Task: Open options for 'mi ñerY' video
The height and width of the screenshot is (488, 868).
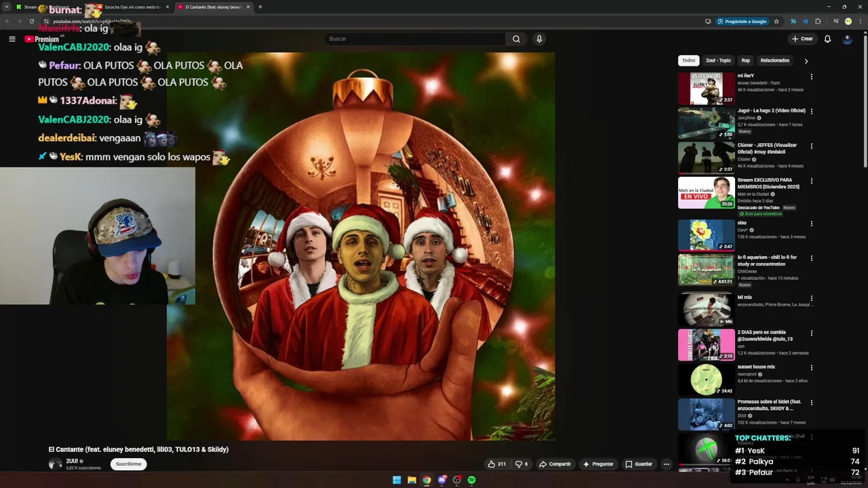Action: (x=811, y=77)
